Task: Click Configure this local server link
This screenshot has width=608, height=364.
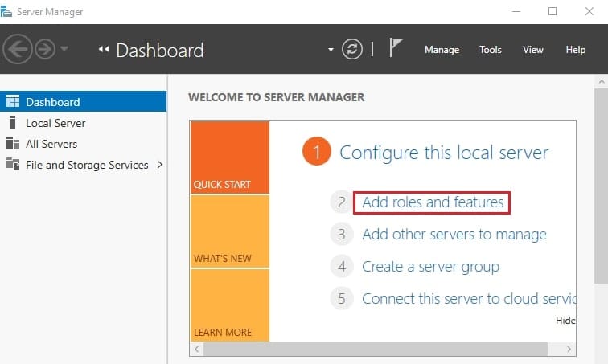Action: point(444,153)
